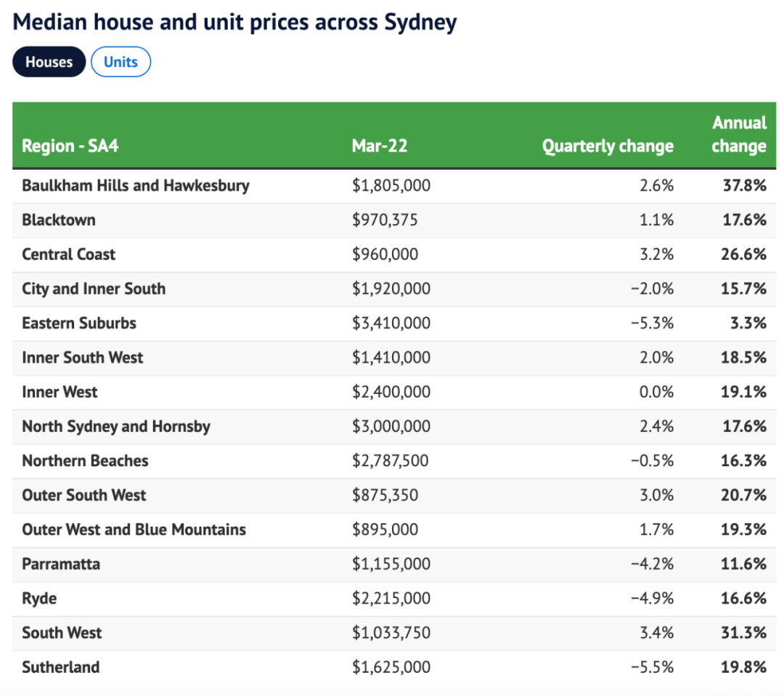
Task: Click the 16.3% annual change value
Action: 743,461
